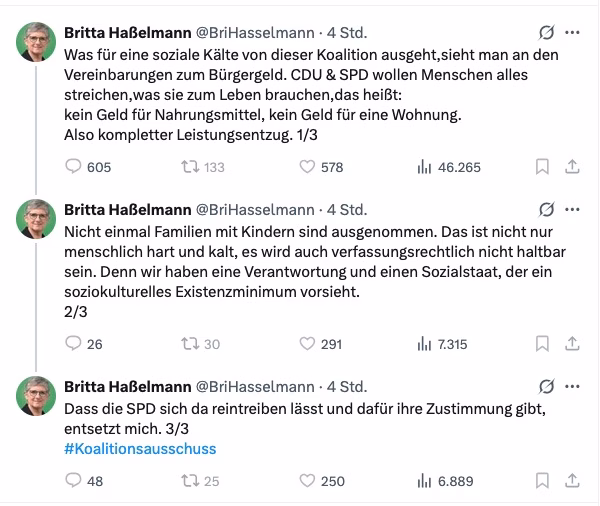Share the first tweet marked 1/3
The width and height of the screenshot is (600, 506).
click(x=572, y=167)
